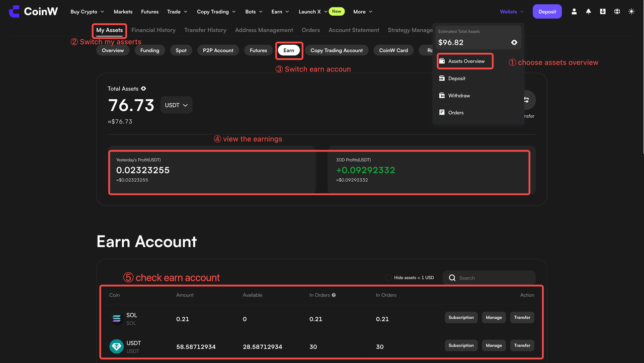Screen dimensions: 644x363
Task: Select the Futures account pill
Action: [259, 50]
